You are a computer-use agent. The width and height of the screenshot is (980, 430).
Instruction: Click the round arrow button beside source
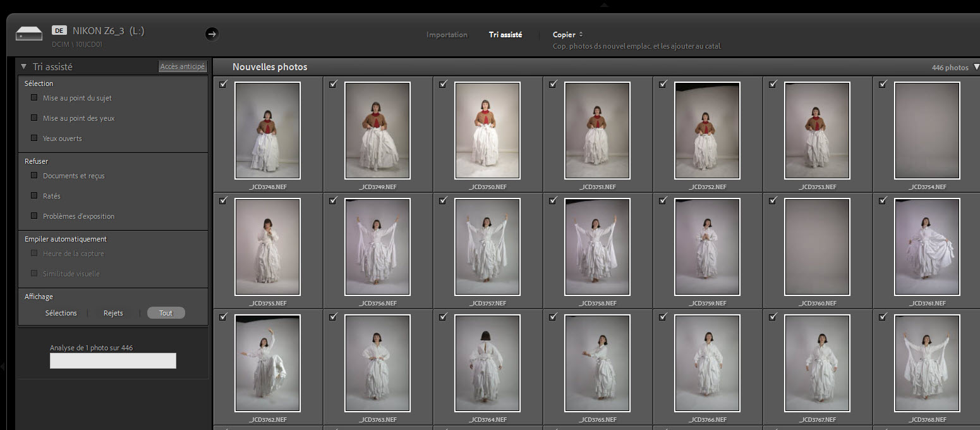coord(212,34)
